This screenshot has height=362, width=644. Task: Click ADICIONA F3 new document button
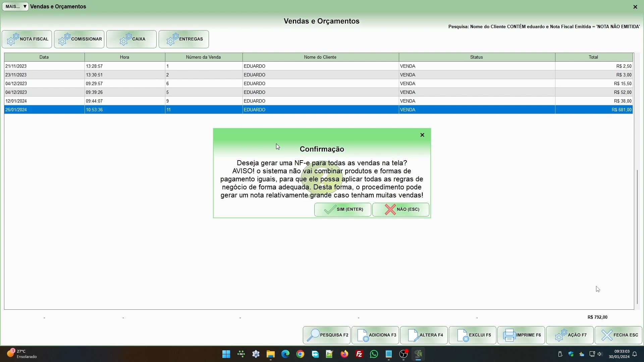pyautogui.click(x=375, y=335)
